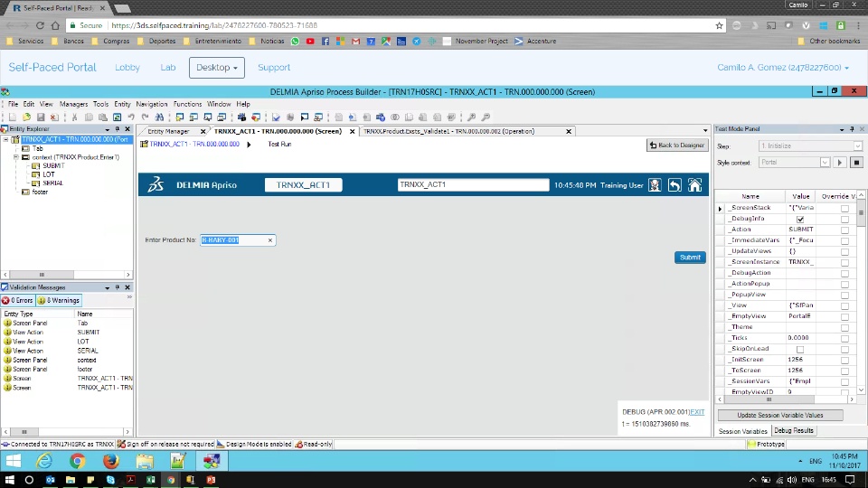
Task: Click the Submit button
Action: click(x=690, y=258)
